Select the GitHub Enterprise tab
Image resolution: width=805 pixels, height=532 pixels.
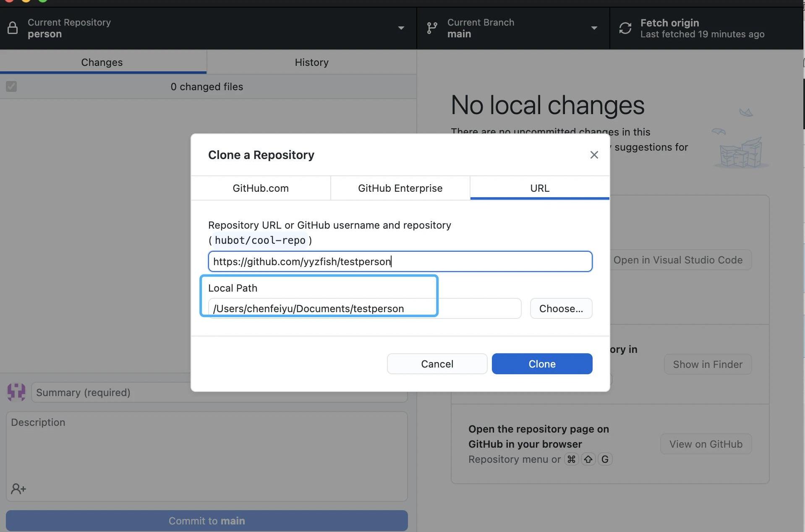point(400,188)
